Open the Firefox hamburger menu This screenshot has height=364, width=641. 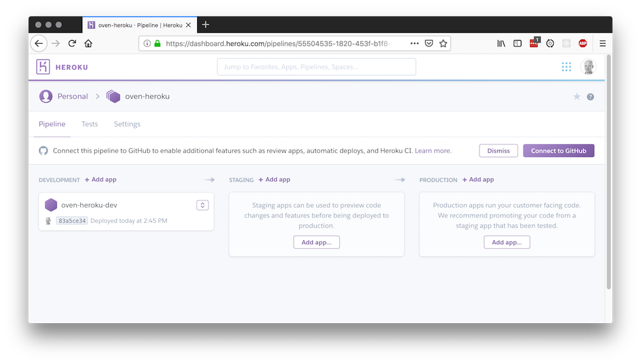603,43
